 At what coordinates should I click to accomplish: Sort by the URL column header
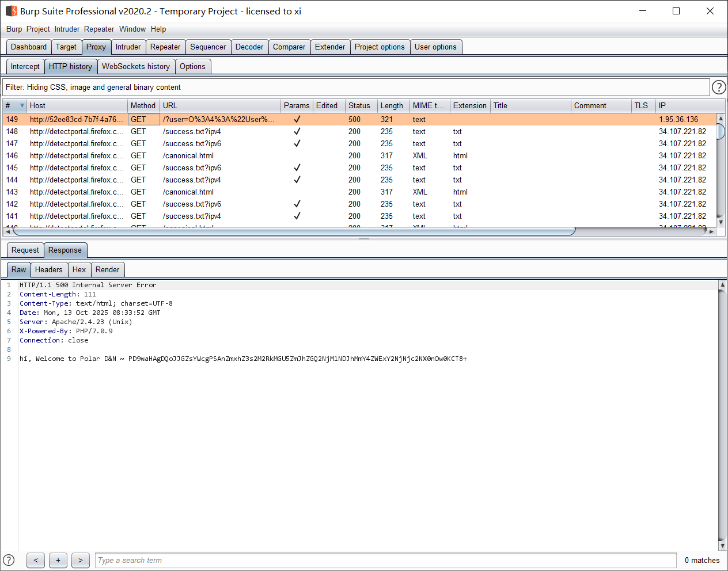pyautogui.click(x=220, y=105)
